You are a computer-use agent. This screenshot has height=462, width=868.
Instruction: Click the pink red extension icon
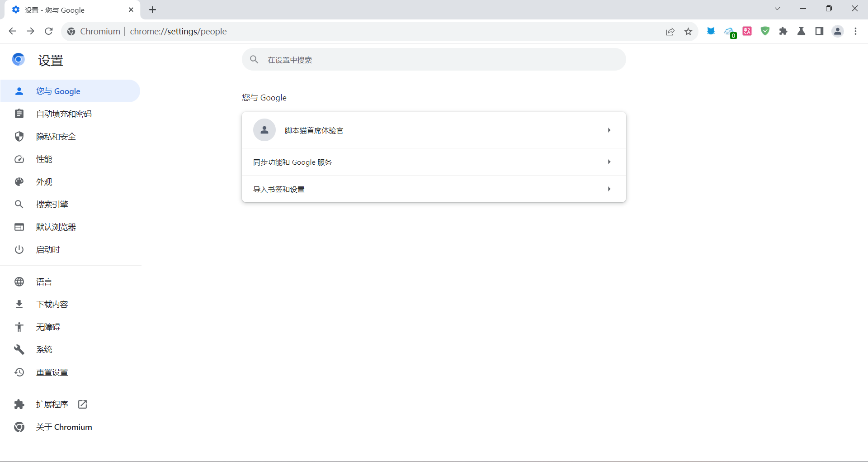click(747, 31)
